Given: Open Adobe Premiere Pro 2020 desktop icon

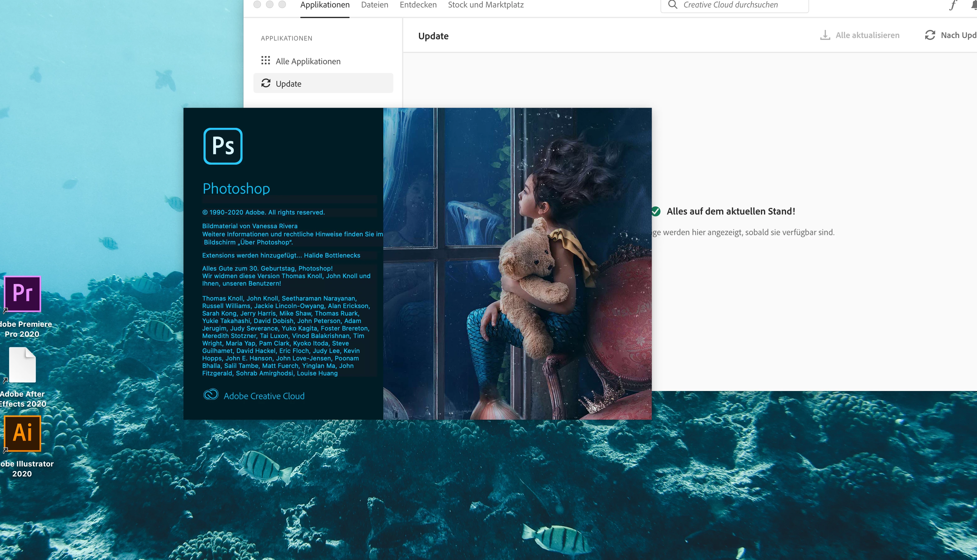Looking at the screenshot, I should pyautogui.click(x=22, y=294).
